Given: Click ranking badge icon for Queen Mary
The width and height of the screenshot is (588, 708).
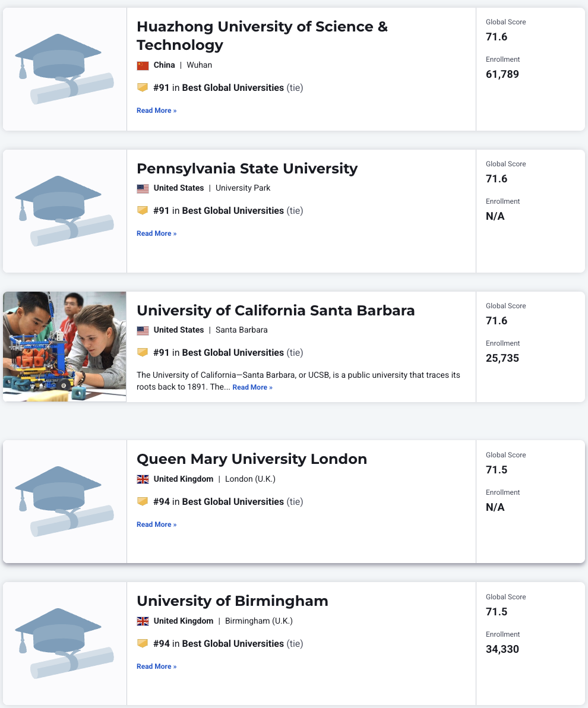Looking at the screenshot, I should click(143, 502).
